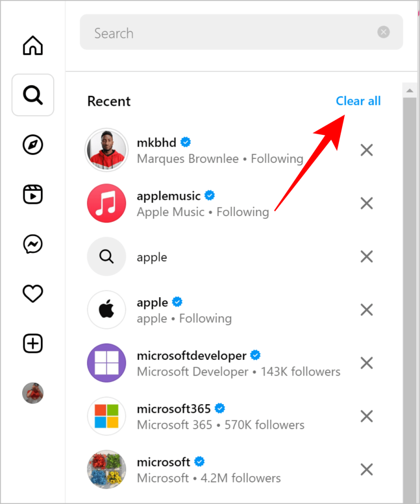Screen dimensions: 420x504
Task: Remove microsoft365 from recent searches
Action: click(x=366, y=416)
